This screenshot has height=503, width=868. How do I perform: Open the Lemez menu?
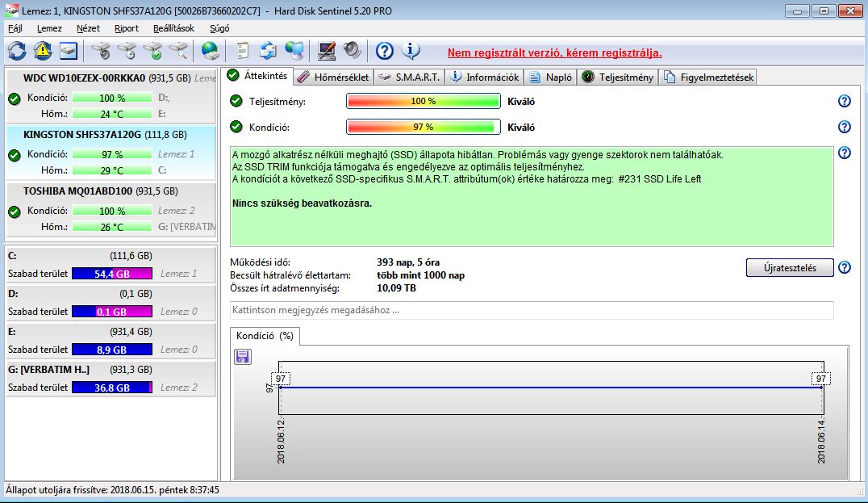tap(49, 28)
